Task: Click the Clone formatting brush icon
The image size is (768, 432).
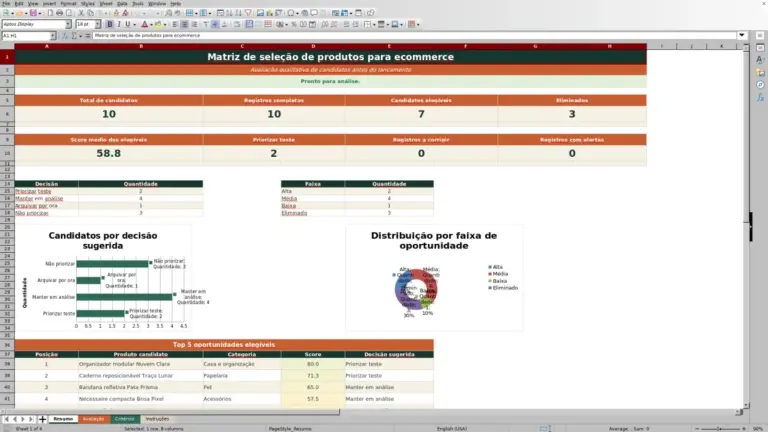Action: 116,13
